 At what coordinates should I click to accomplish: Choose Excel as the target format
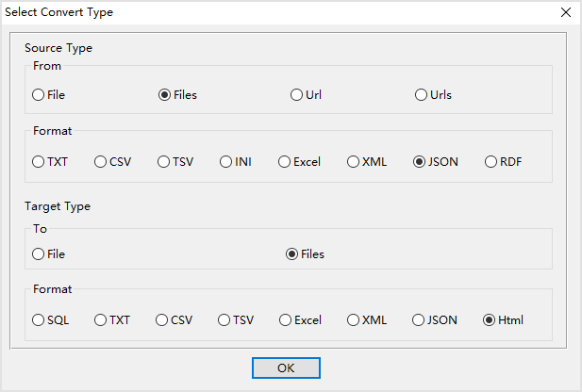pyautogui.click(x=285, y=320)
